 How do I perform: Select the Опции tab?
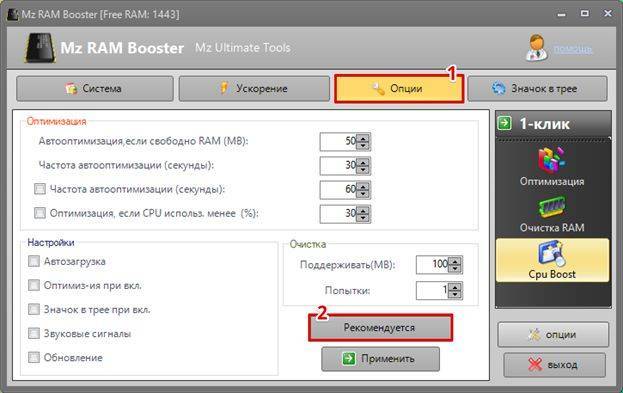click(399, 89)
